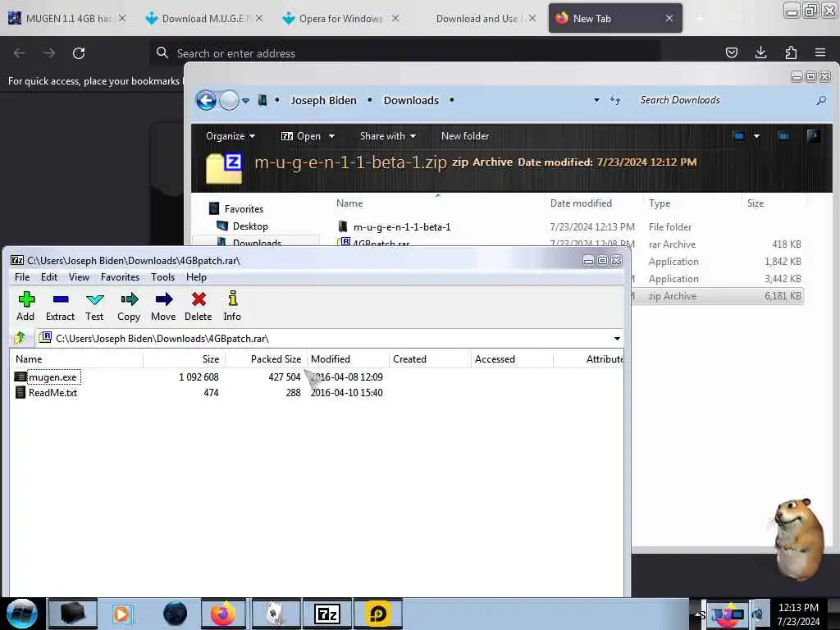Sort archive list by Modified column

coord(348,359)
